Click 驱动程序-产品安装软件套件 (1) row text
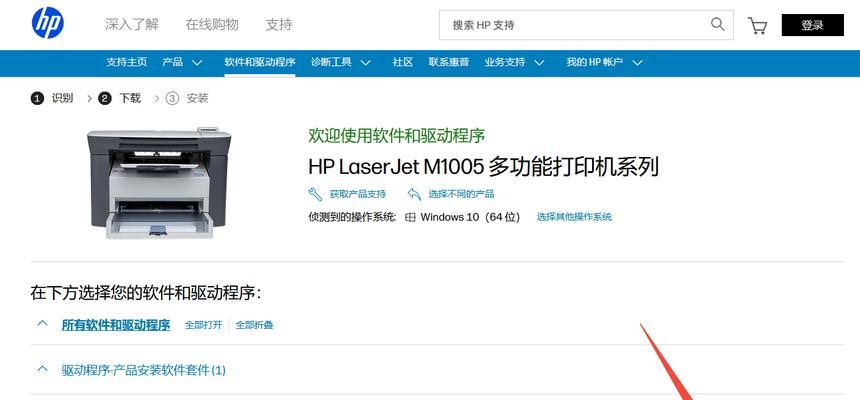860x400 pixels. [144, 370]
